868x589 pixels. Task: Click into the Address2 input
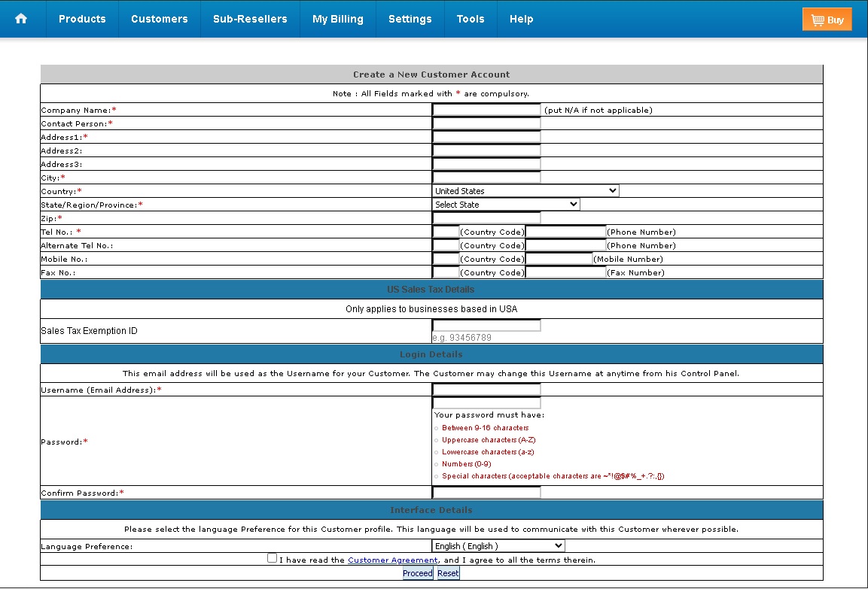point(486,150)
